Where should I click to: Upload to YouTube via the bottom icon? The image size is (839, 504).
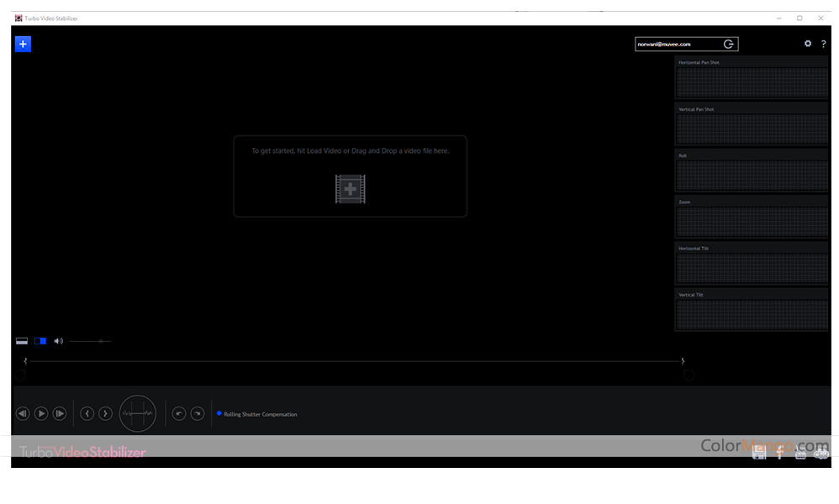[800, 454]
